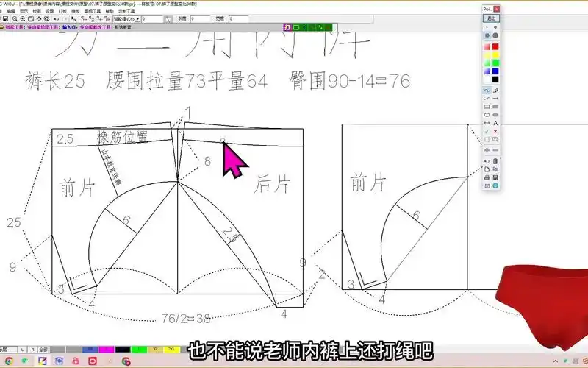Select the hollow ellipse tool
Screen dimensions: 588x368
pyautogui.click(x=487, y=115)
